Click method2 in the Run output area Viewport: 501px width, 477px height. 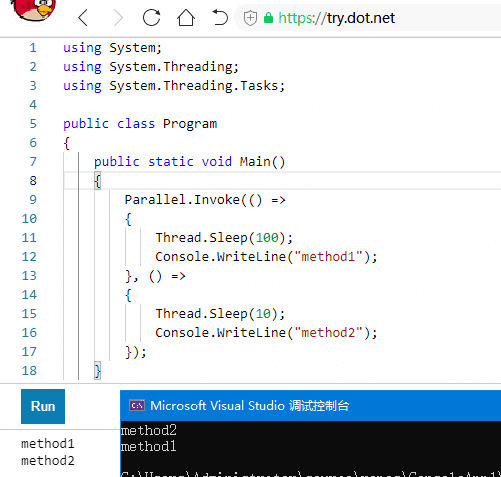tap(48, 461)
